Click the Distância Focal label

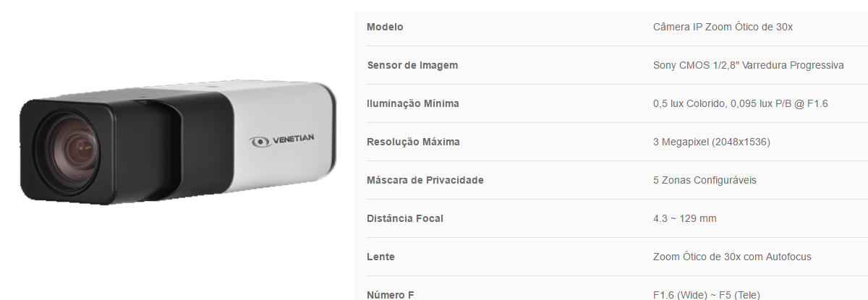point(405,218)
